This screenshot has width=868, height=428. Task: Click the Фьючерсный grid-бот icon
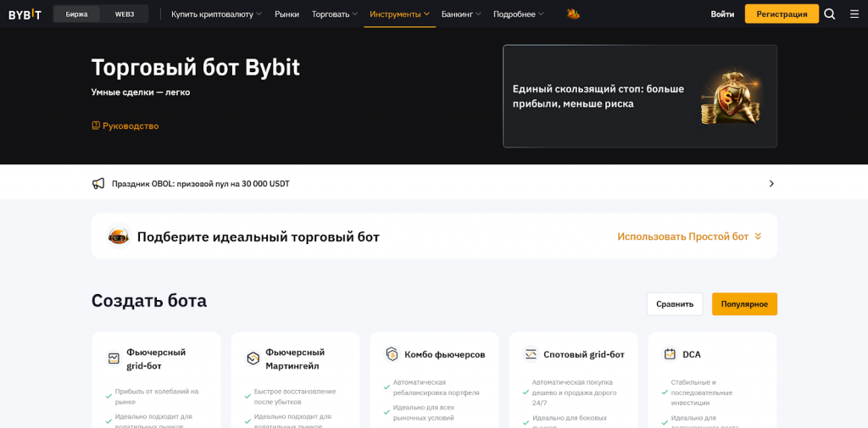pyautogui.click(x=114, y=359)
